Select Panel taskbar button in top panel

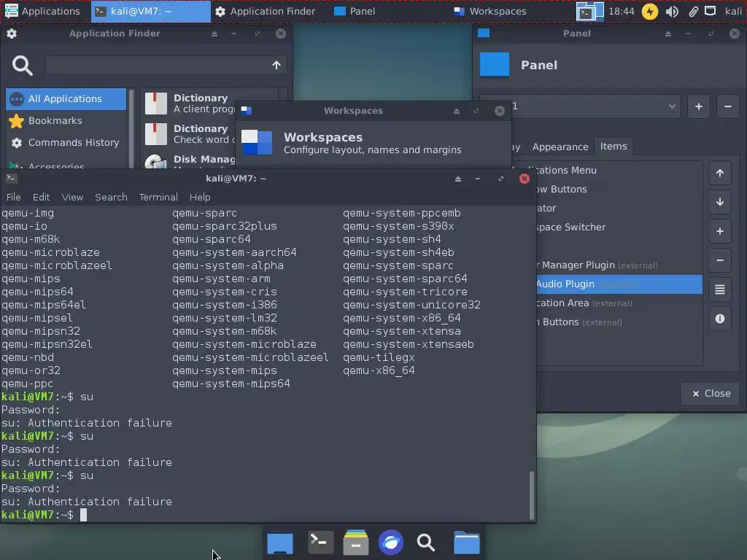point(355,11)
